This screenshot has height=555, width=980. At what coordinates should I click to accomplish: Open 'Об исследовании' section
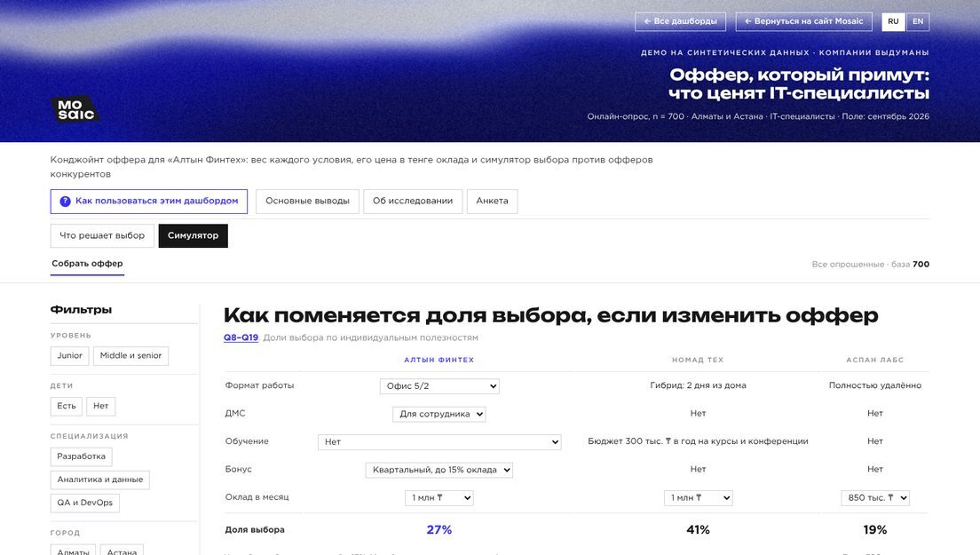pyautogui.click(x=413, y=202)
